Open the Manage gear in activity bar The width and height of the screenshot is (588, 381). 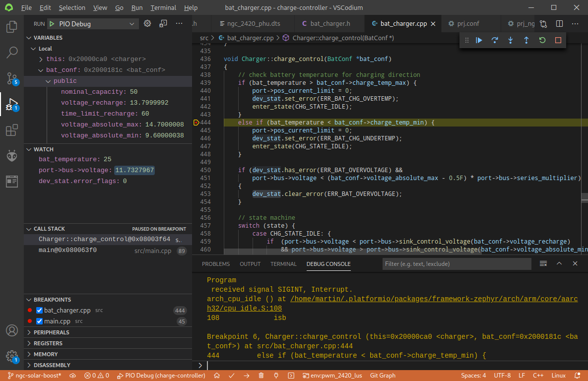point(11,356)
